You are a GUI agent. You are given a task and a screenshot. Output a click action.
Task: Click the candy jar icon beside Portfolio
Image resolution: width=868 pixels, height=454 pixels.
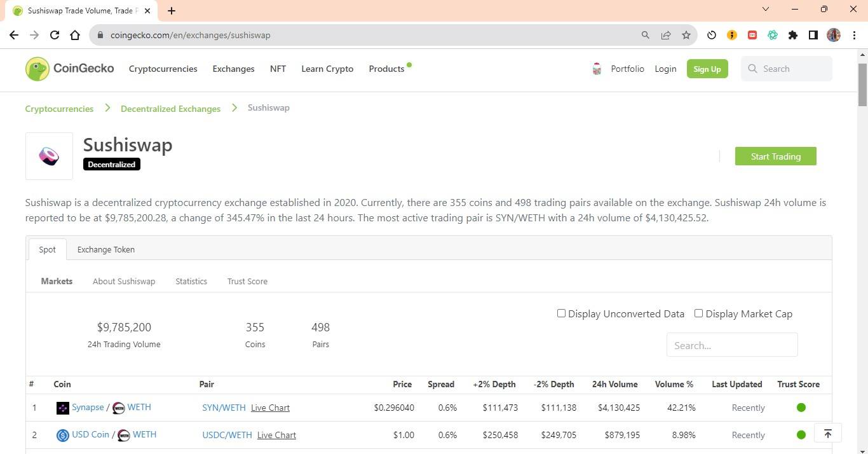597,69
